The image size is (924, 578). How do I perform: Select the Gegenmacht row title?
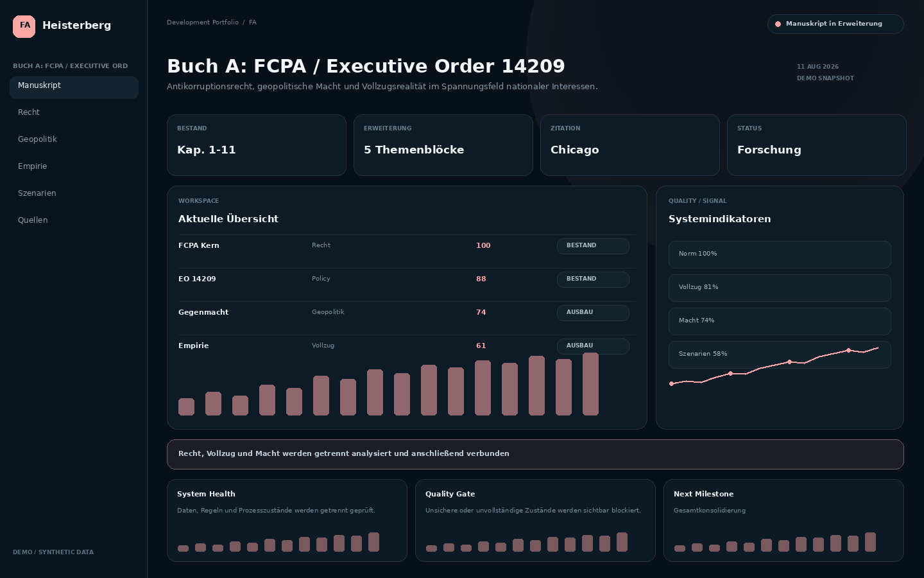coord(203,312)
